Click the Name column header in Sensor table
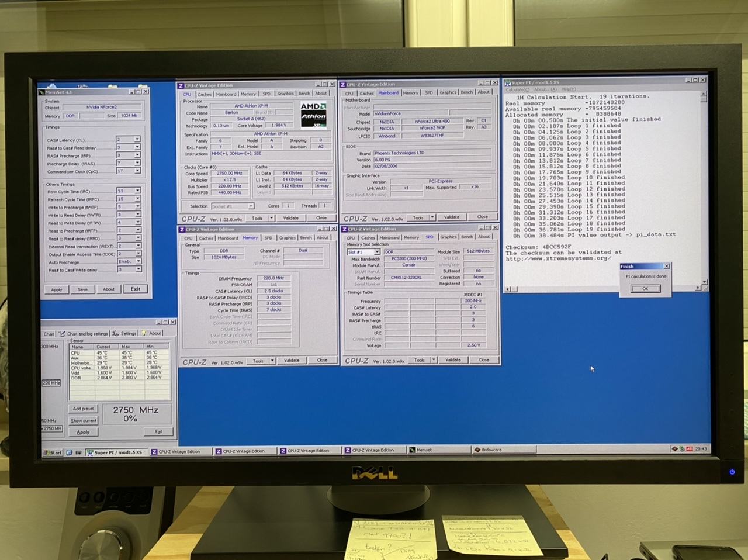This screenshot has height=560, width=748. [82, 347]
